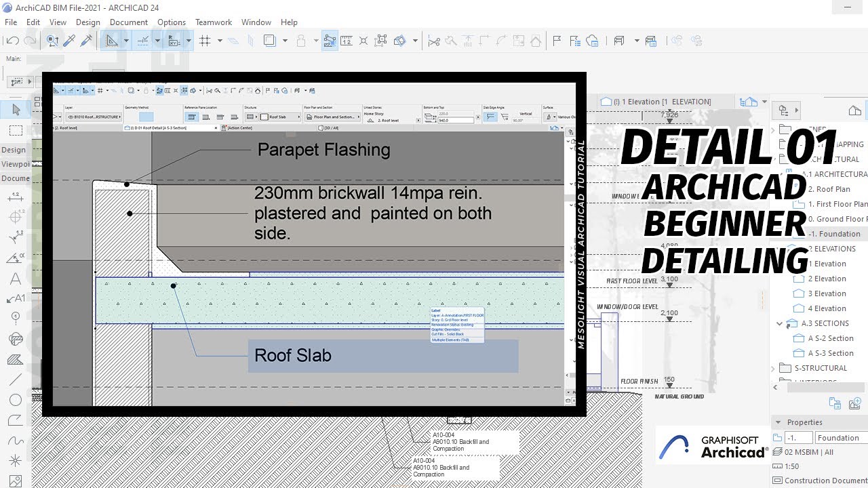Open the Options menu

[x=172, y=22]
